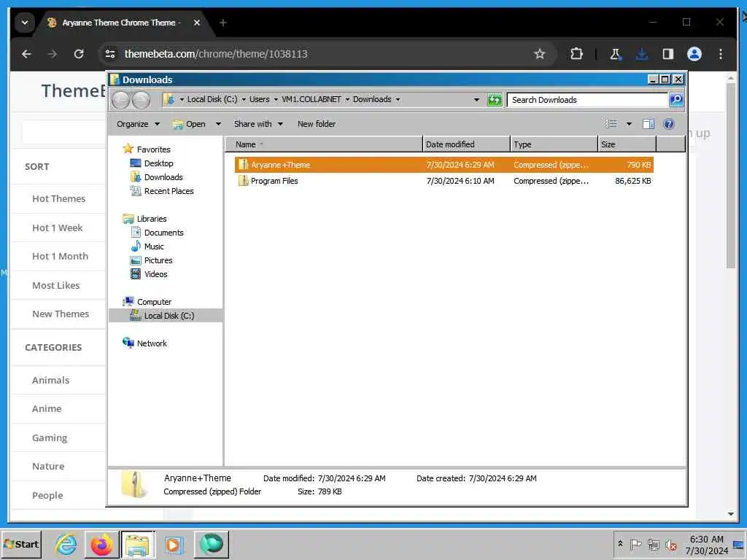
Task: Expand the view options dropdown arrow
Action: tap(629, 124)
